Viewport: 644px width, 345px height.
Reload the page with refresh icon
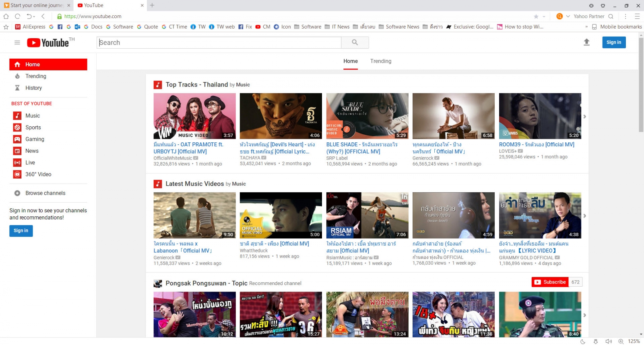17,16
